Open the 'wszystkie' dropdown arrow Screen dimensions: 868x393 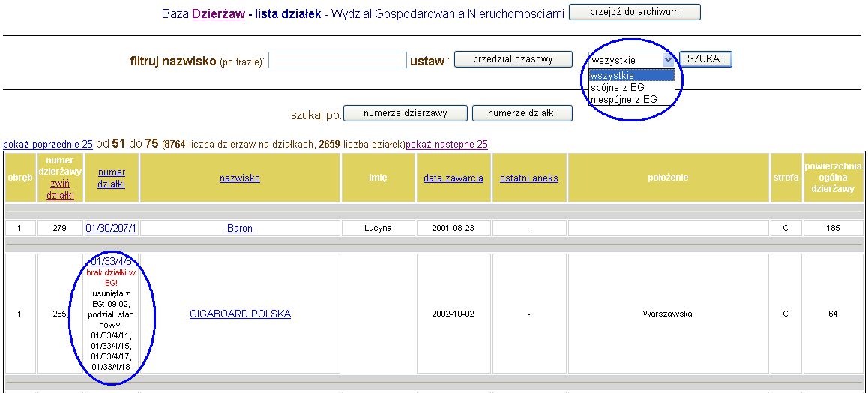pos(668,60)
